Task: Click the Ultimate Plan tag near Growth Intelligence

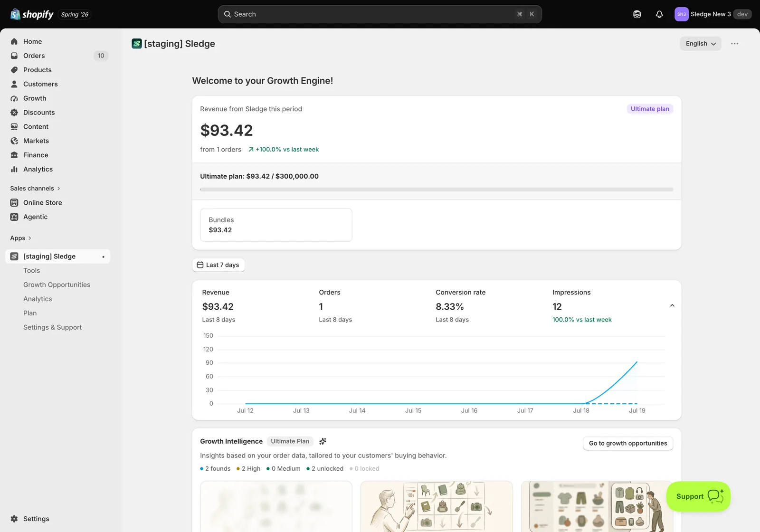Action: [290, 441]
